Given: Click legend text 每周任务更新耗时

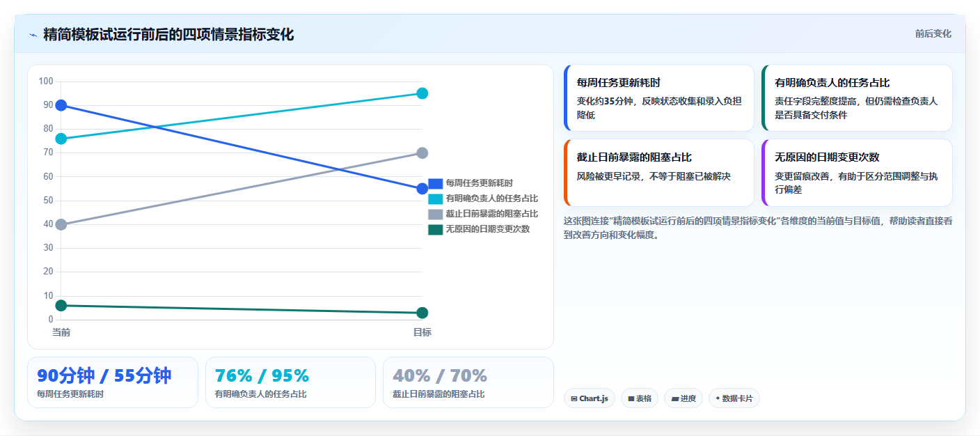Looking at the screenshot, I should [480, 183].
